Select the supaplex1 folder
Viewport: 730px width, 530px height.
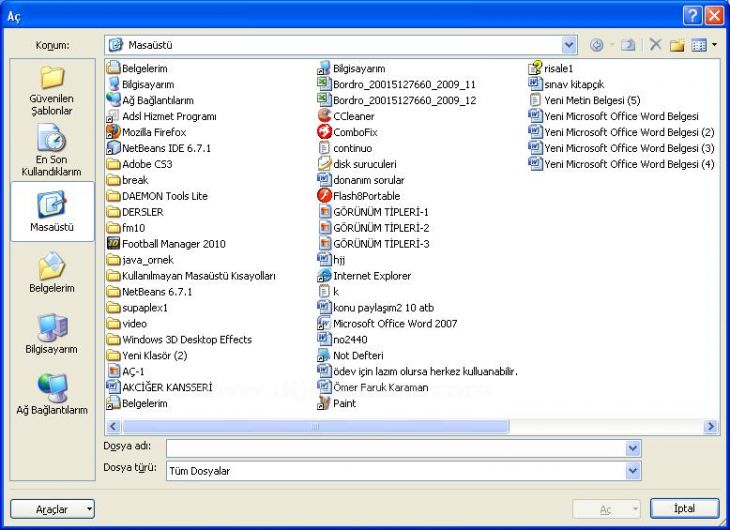point(137,307)
